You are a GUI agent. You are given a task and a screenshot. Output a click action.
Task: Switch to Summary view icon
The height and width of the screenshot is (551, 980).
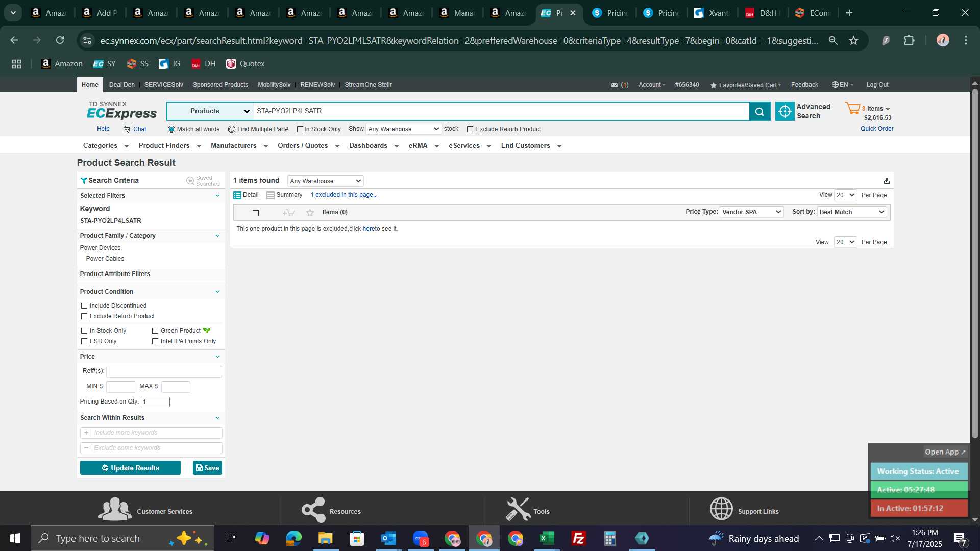click(271, 195)
